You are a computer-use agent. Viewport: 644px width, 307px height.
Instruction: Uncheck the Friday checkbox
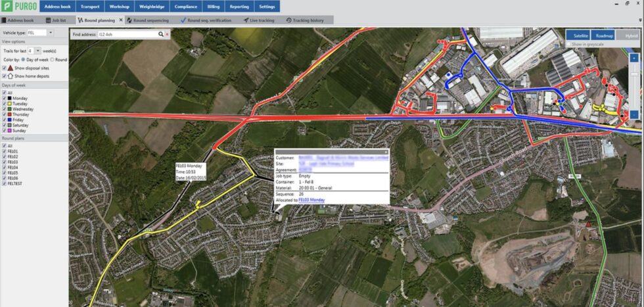click(x=4, y=120)
